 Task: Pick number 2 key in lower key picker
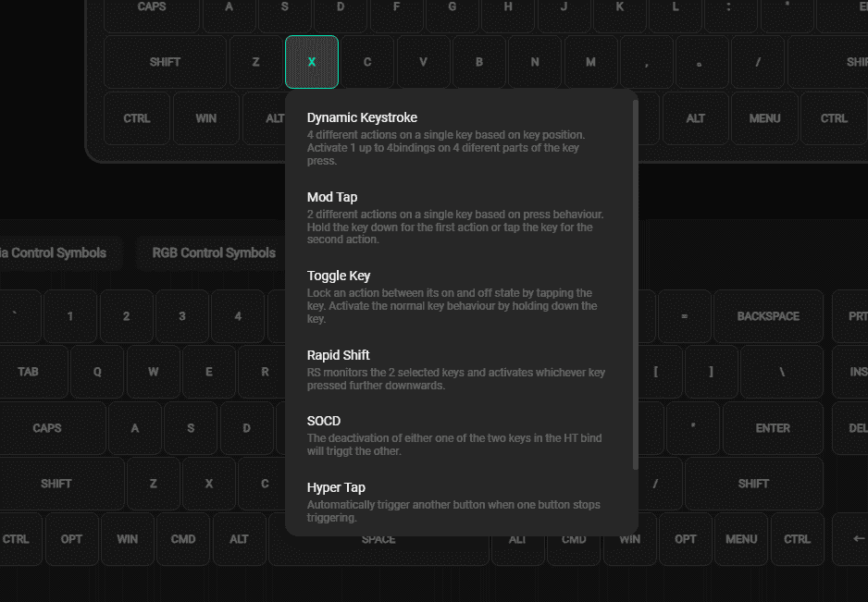pyautogui.click(x=126, y=316)
